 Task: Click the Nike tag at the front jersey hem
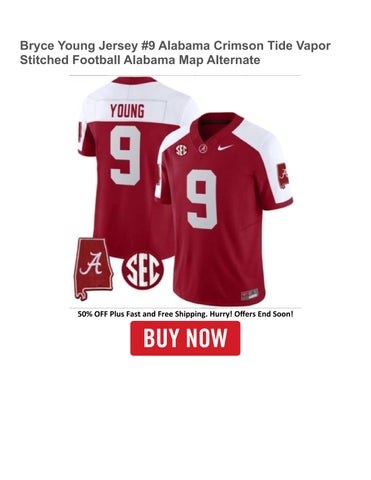pos(249,295)
